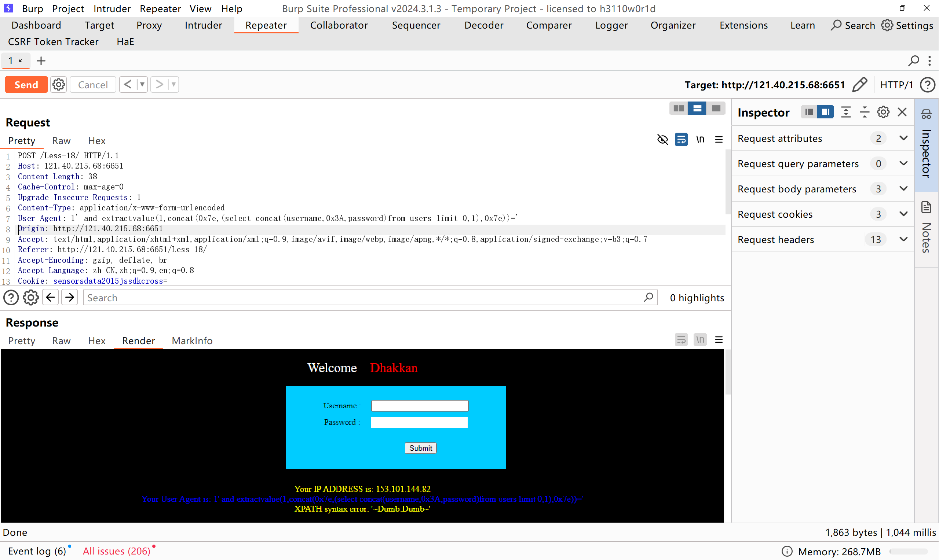Image resolution: width=939 pixels, height=560 pixels.
Task: Switch to side-by-side layout view
Action: (x=679, y=108)
